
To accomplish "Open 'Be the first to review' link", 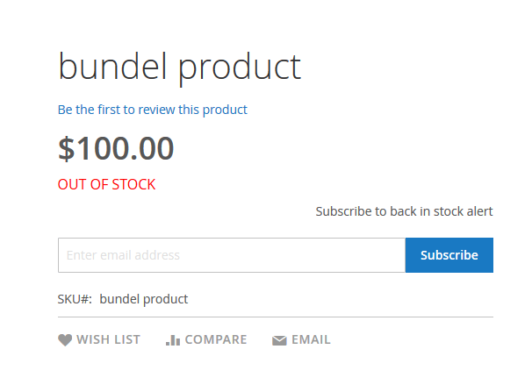I will [153, 110].
